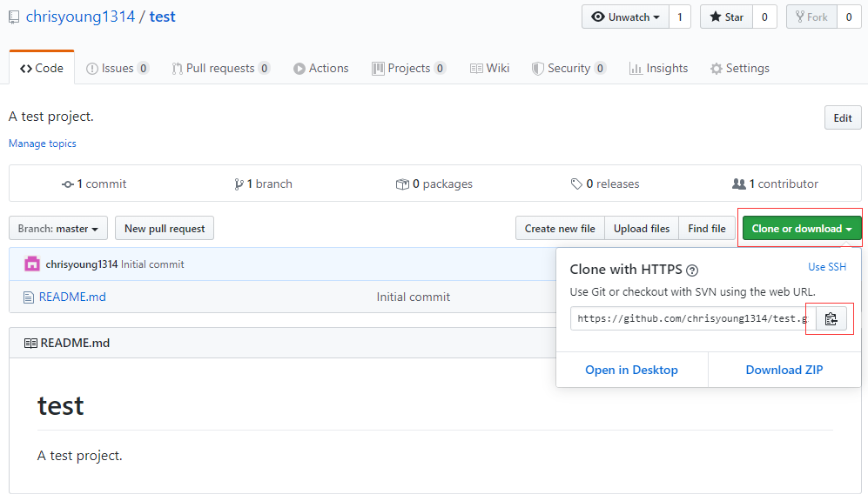868x501 pixels.
Task: View the 1 branch link
Action: coord(264,184)
